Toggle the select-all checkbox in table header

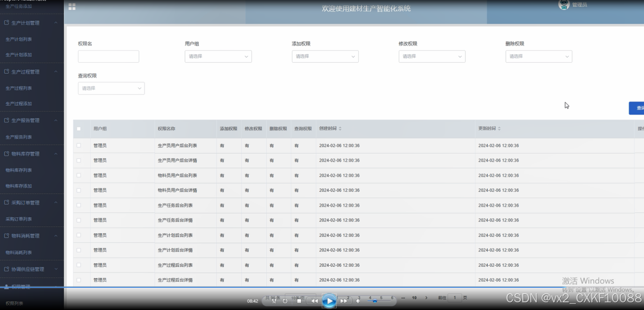[79, 129]
